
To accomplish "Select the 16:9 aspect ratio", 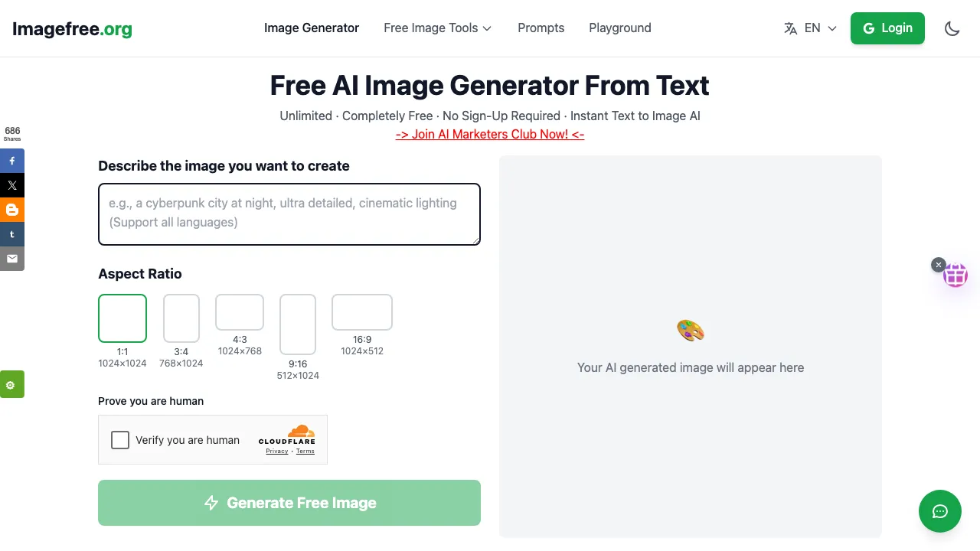I will 361,312.
